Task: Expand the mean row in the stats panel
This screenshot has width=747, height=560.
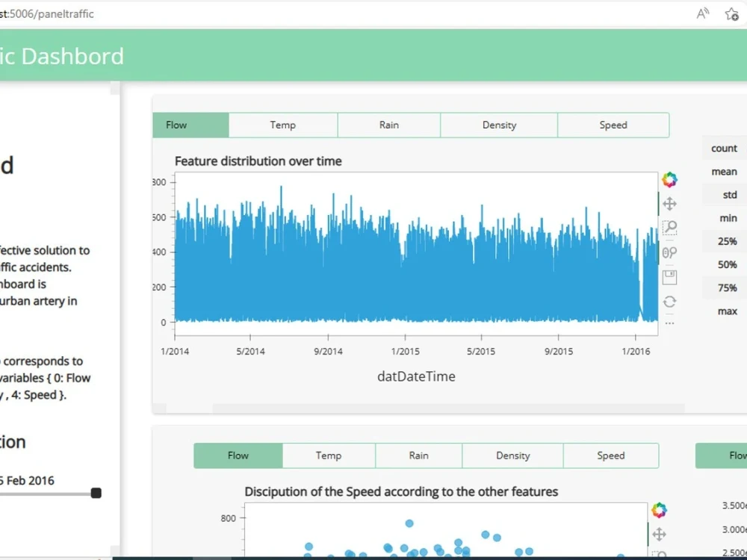Action: click(723, 171)
